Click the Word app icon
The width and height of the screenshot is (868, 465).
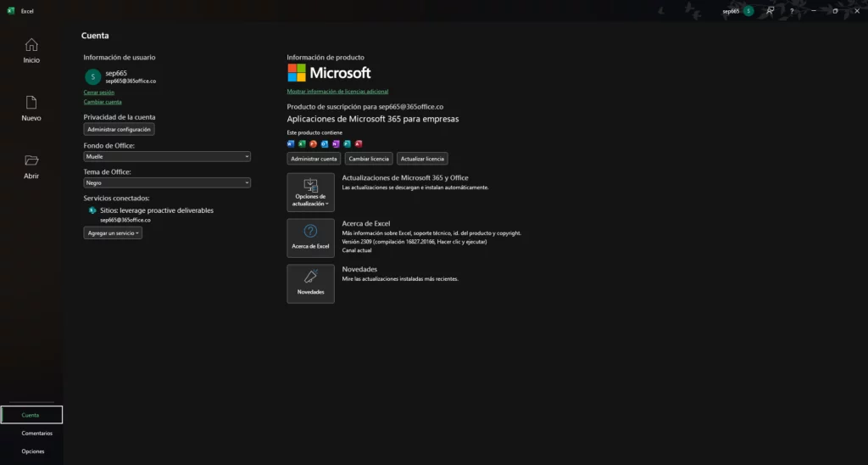click(291, 143)
